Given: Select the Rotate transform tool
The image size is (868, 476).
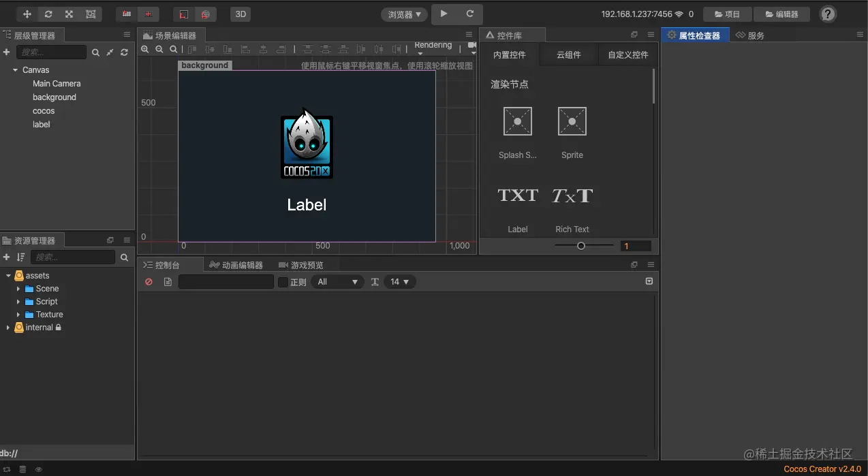Looking at the screenshot, I should [48, 14].
